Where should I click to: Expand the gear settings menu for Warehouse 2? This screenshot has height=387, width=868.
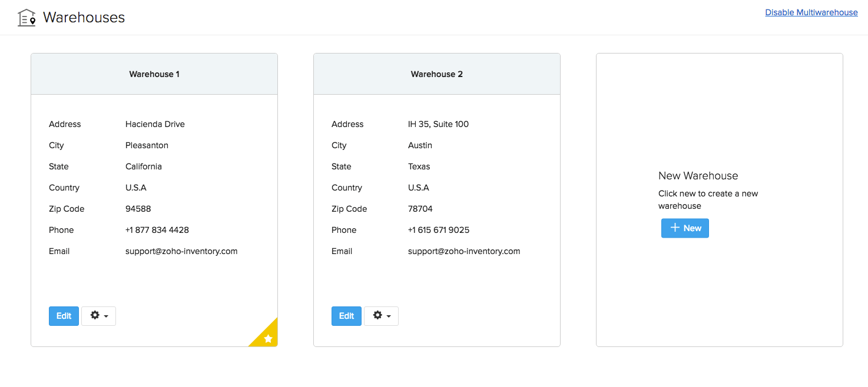(381, 316)
